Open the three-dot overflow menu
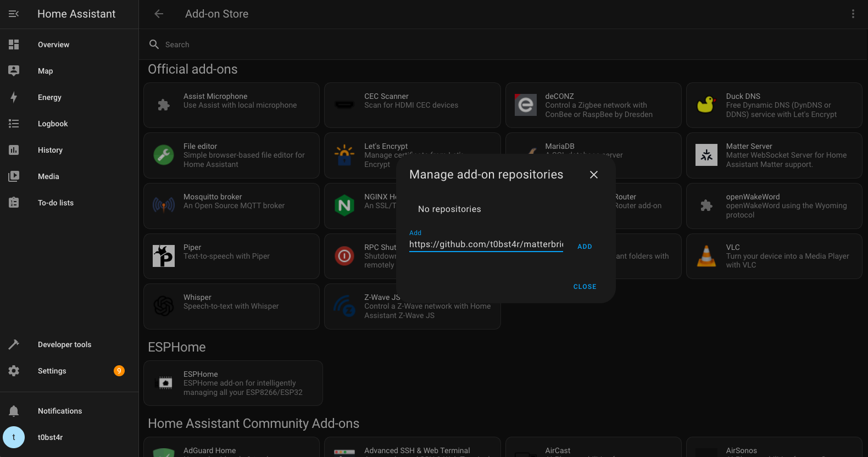The width and height of the screenshot is (868, 457). tap(853, 14)
